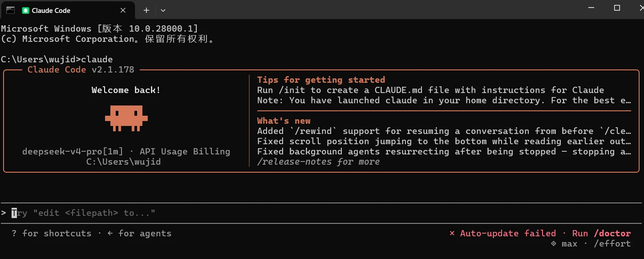Click the 'Tips for getting started' heading

[x=321, y=80]
